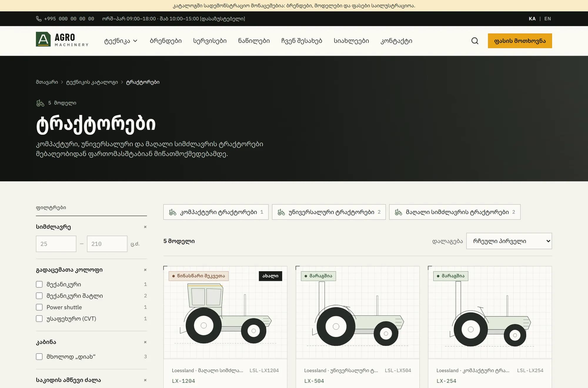Open the ნაწილები menu item

point(254,41)
